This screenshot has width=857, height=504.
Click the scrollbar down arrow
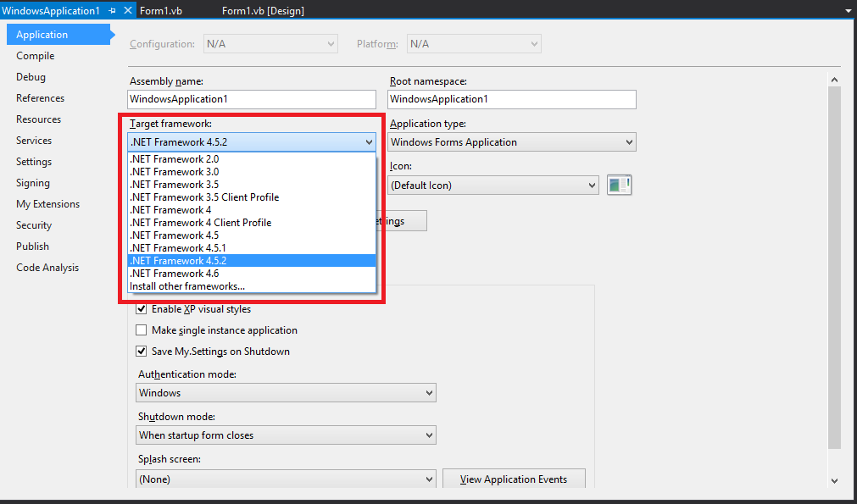[834, 481]
